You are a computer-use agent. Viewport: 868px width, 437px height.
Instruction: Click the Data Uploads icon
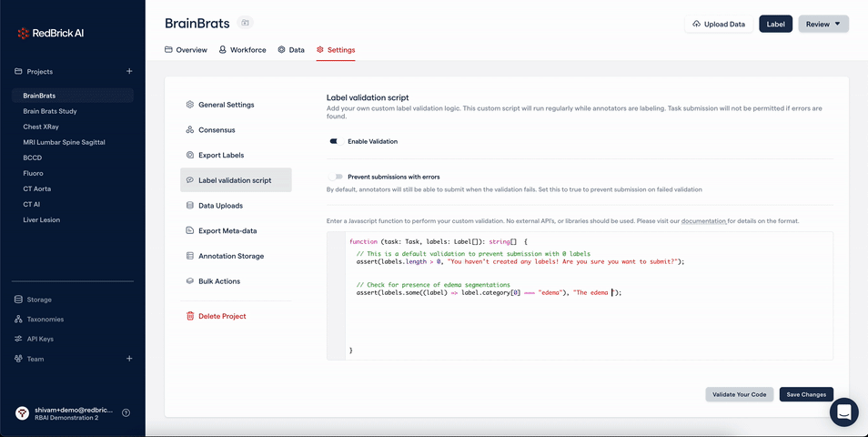(190, 206)
